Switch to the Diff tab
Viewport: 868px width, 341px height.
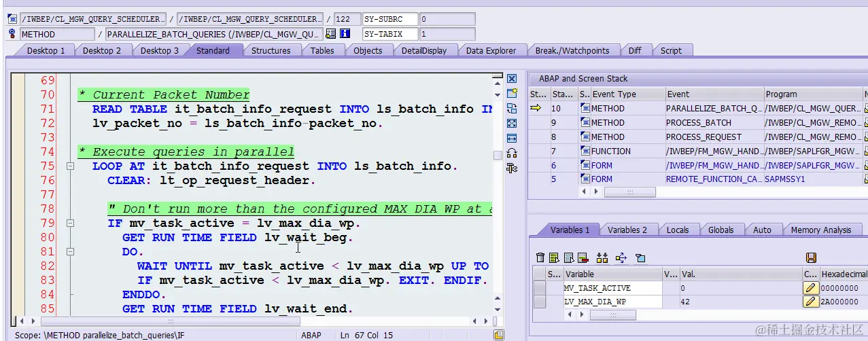pyautogui.click(x=635, y=50)
